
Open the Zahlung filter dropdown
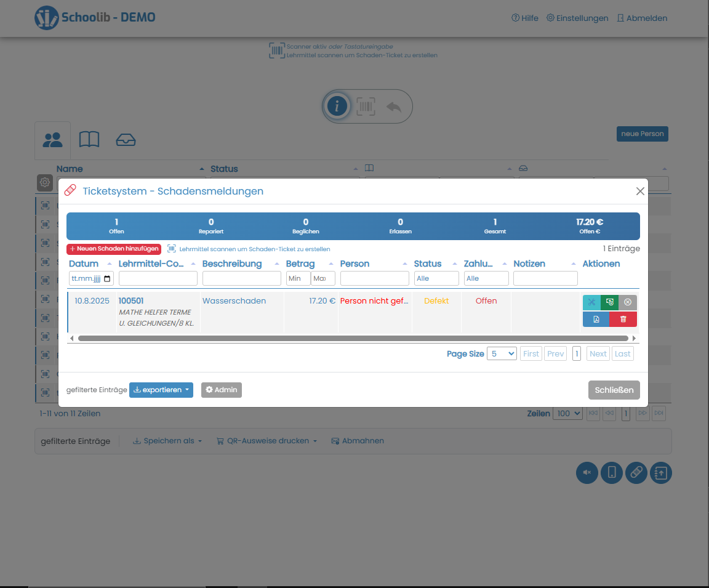[486, 278]
